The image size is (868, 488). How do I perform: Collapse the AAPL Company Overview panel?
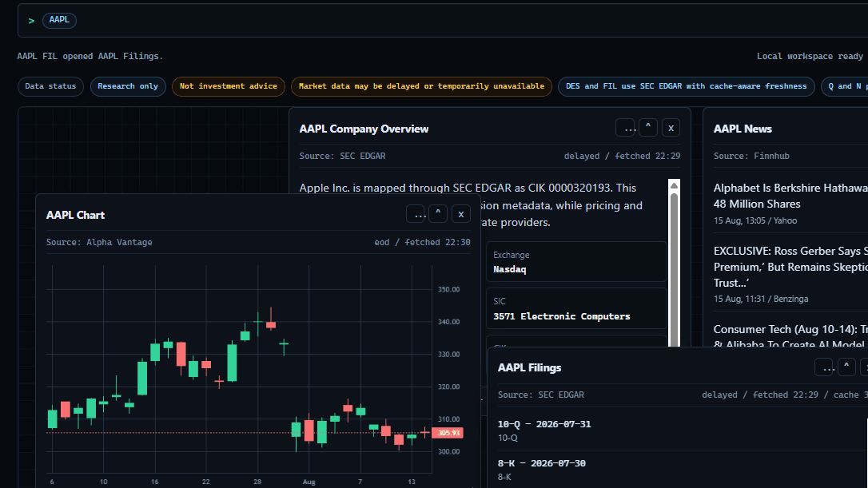(x=647, y=128)
